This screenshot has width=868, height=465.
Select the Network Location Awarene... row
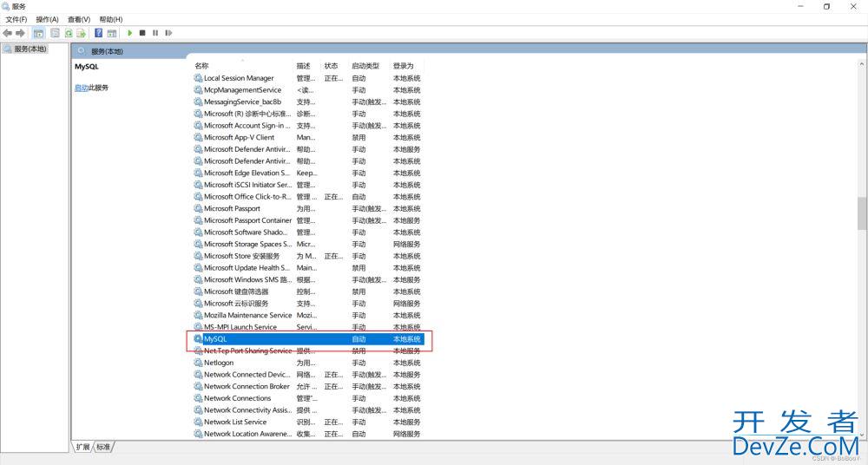pos(308,434)
